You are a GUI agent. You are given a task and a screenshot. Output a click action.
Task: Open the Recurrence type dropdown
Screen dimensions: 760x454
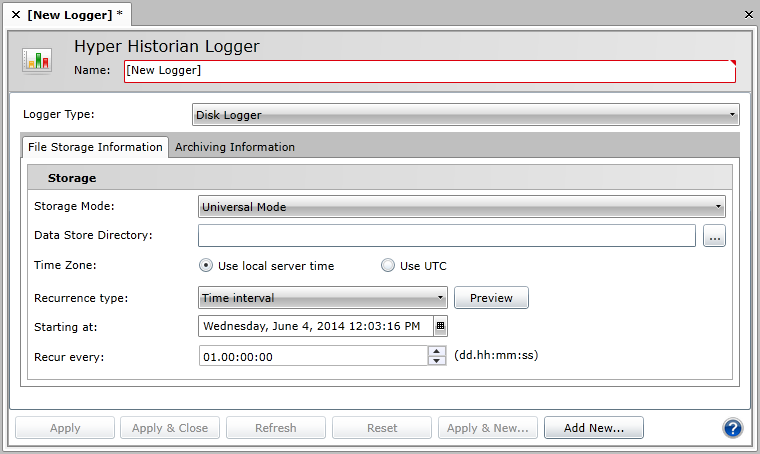click(x=323, y=297)
